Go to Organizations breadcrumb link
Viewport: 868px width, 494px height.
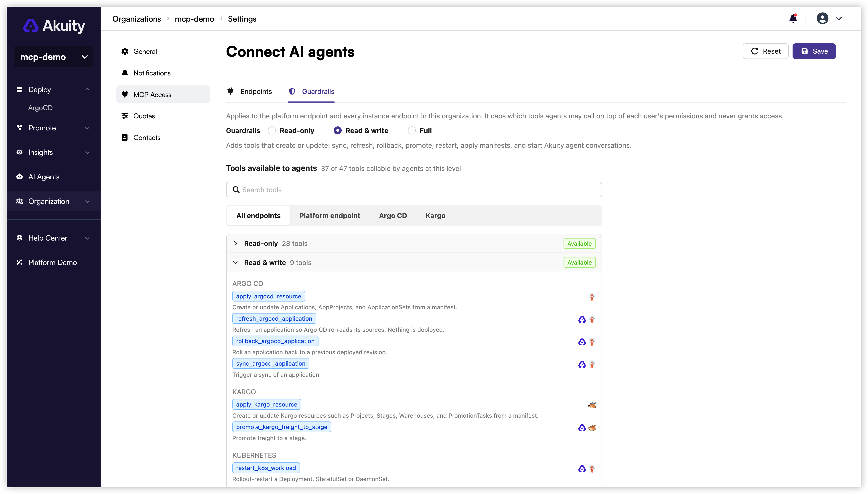point(136,19)
